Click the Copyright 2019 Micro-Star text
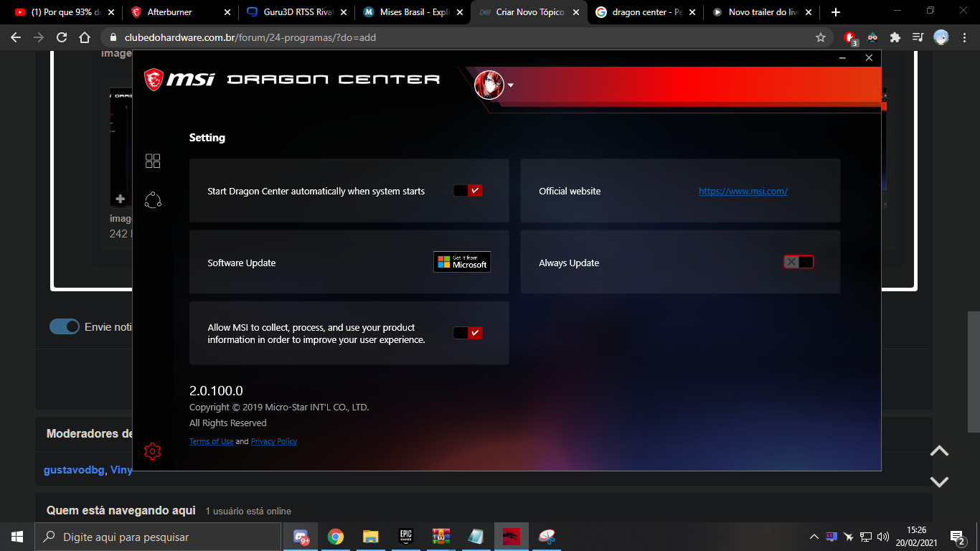Screen dimensions: 980x551 coord(279,407)
